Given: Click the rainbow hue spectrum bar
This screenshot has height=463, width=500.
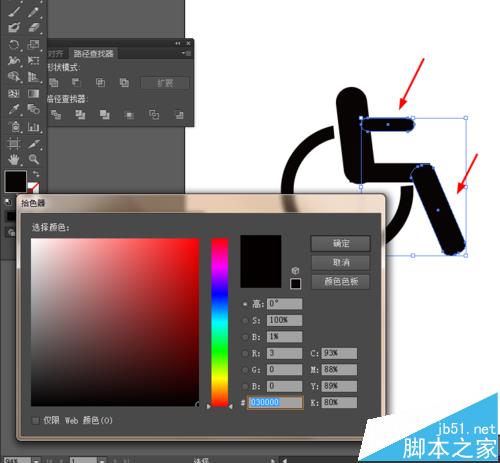Looking at the screenshot, I should (220, 322).
